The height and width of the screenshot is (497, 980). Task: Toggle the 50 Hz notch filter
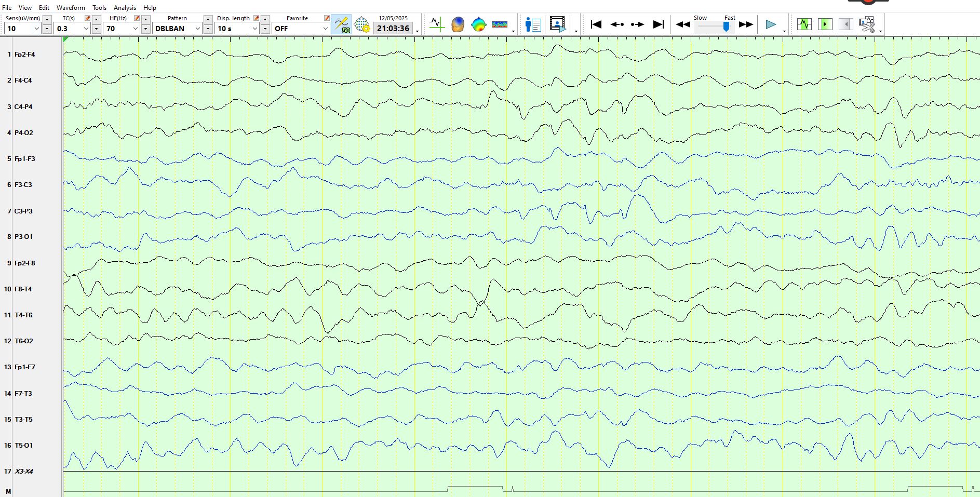coord(341,24)
